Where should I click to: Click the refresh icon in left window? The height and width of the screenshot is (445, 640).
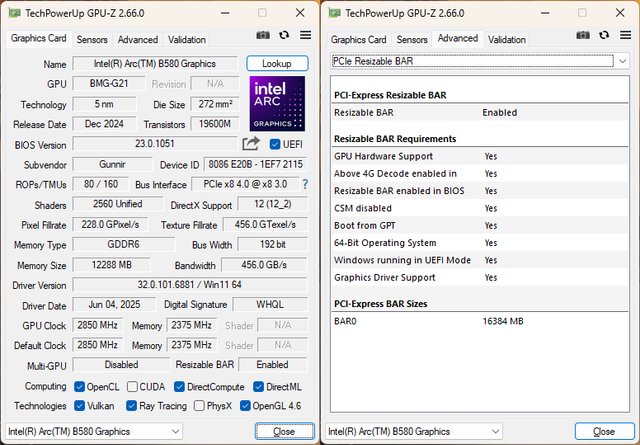[x=284, y=35]
